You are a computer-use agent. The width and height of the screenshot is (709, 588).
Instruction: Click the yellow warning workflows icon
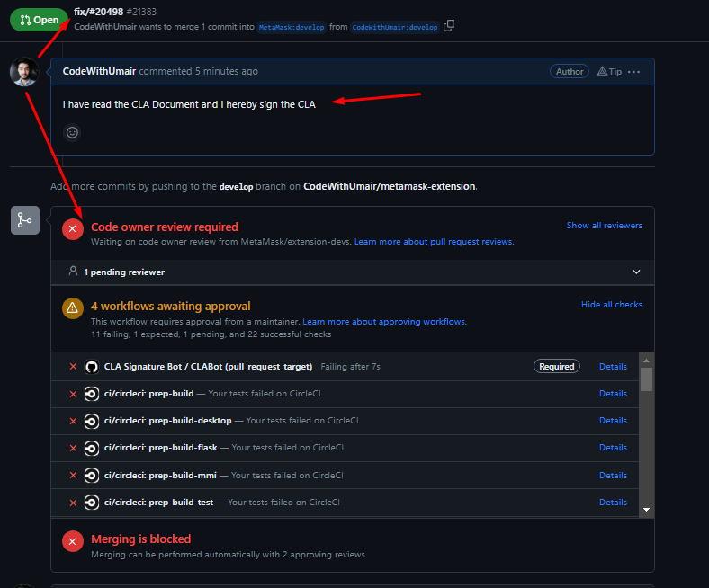[72, 308]
